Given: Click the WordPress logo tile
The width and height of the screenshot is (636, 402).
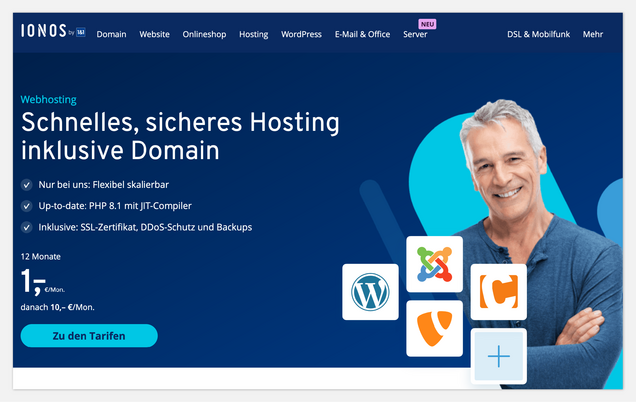Looking at the screenshot, I should tap(370, 292).
